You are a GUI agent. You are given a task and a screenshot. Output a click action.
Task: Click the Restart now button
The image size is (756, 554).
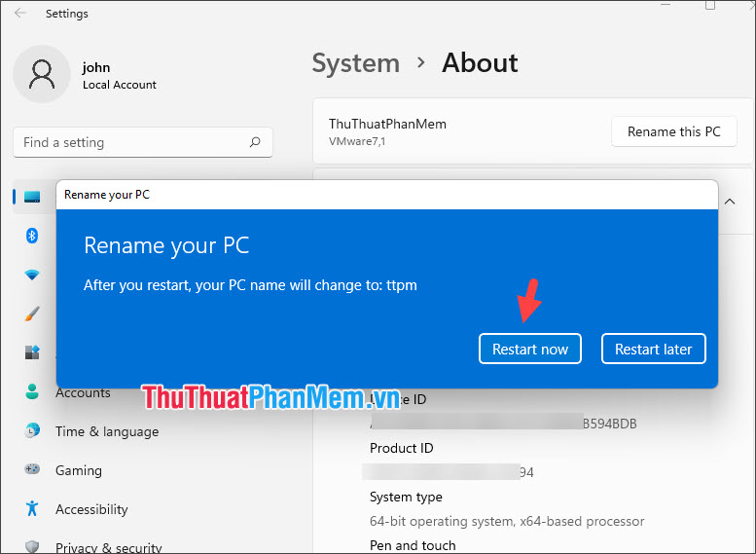click(530, 349)
